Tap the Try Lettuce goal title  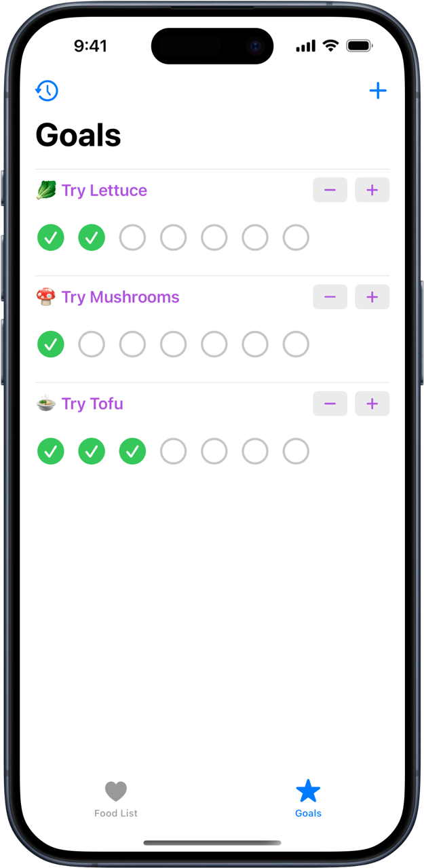[x=104, y=190]
